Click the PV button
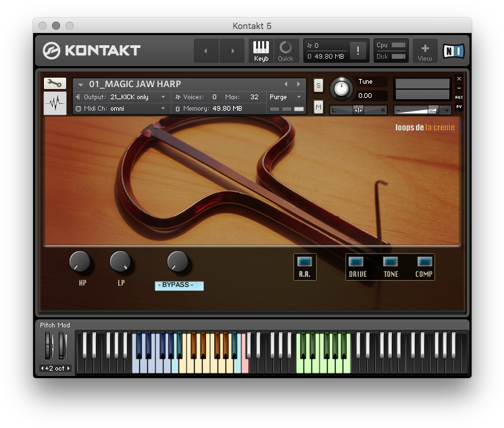 click(459, 107)
